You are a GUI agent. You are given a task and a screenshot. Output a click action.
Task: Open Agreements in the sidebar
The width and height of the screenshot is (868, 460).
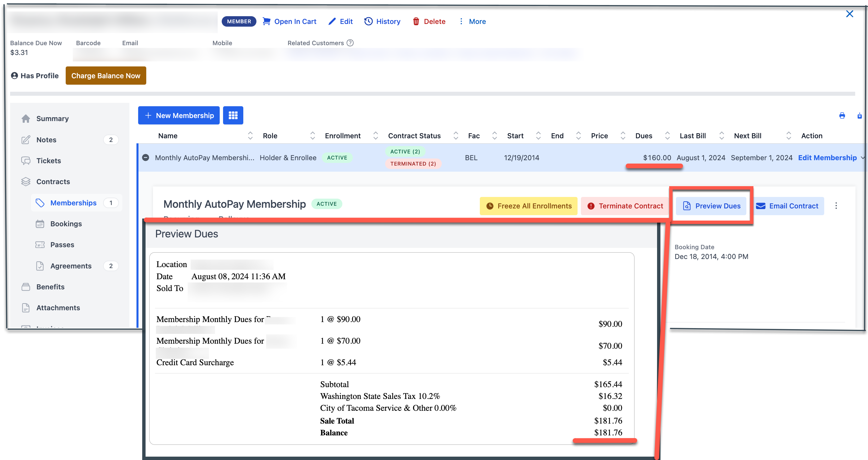tap(71, 266)
